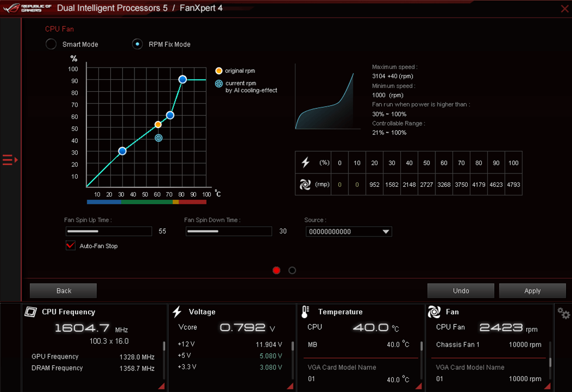Open the left sidebar menu arrow icon
This screenshot has width=572, height=392.
[10, 160]
